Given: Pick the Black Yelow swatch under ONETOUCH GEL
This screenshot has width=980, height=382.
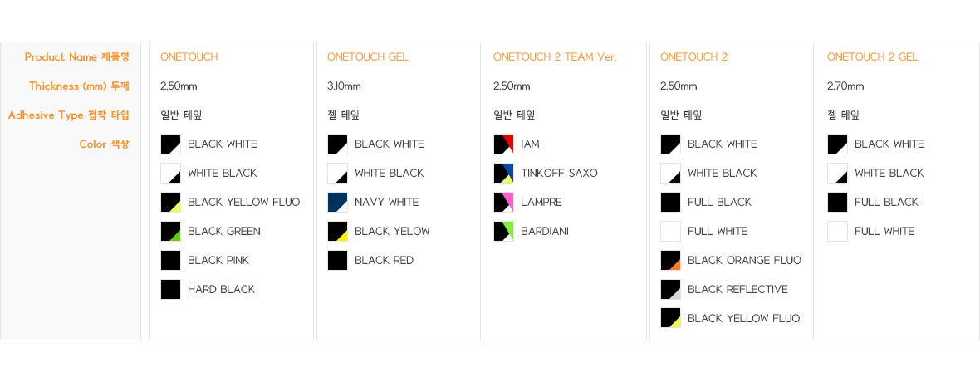Looking at the screenshot, I should pos(337,232).
